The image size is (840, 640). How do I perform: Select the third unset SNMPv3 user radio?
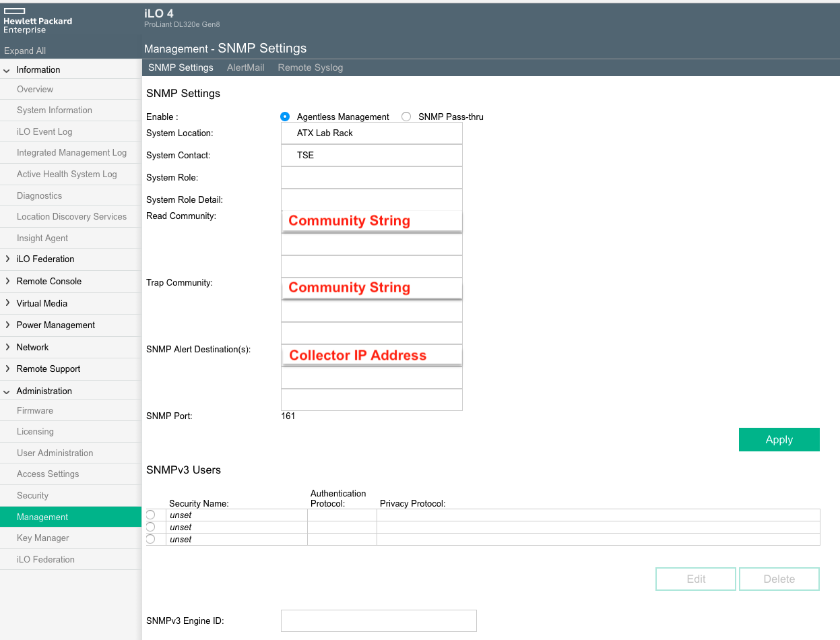pyautogui.click(x=151, y=539)
